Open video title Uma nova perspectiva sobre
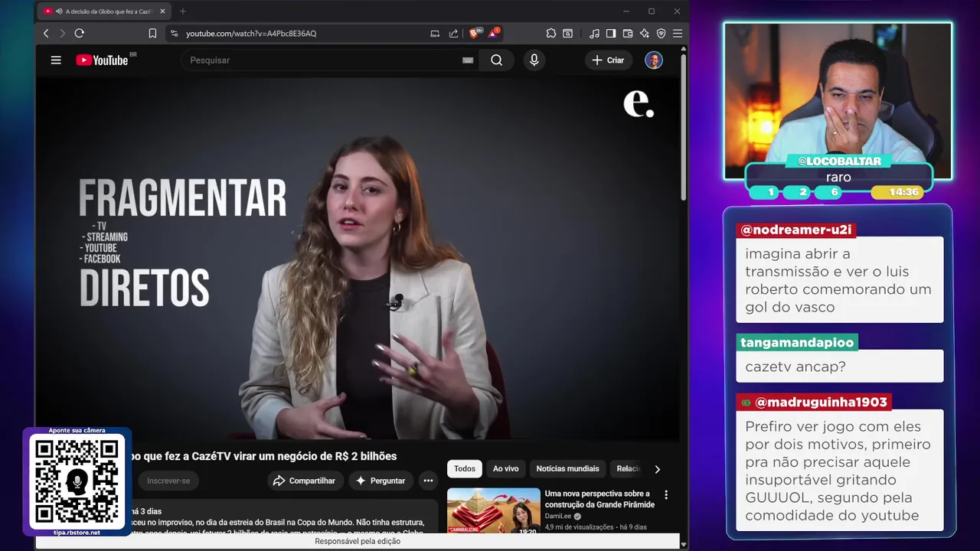This screenshot has width=980, height=551. tap(599, 499)
